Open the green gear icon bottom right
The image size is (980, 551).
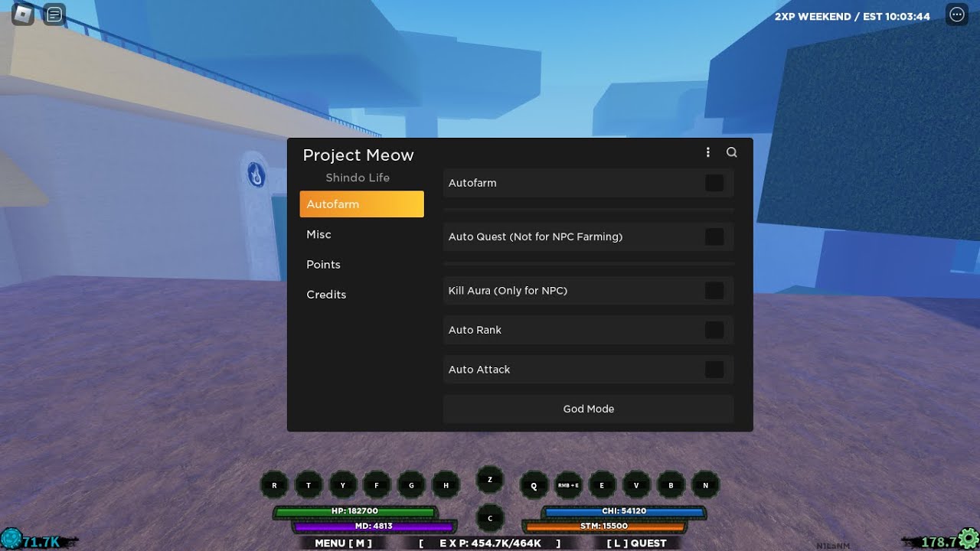[x=969, y=538]
